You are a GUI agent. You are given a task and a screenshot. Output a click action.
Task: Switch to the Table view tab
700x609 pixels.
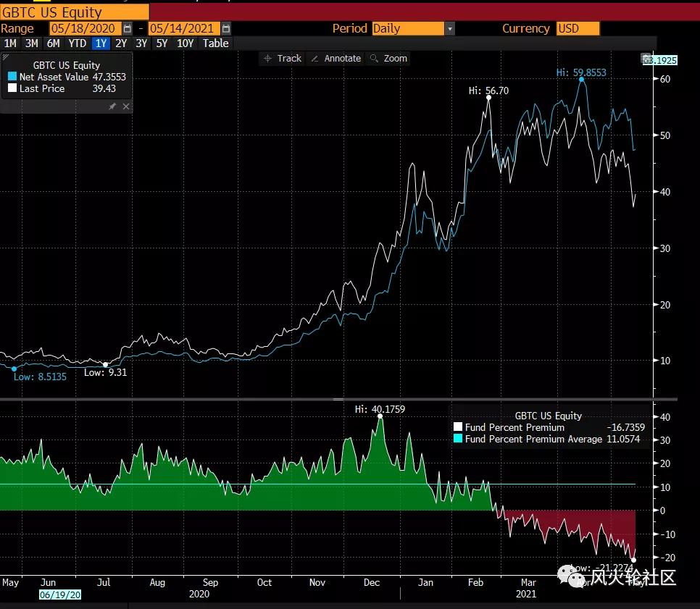point(215,43)
